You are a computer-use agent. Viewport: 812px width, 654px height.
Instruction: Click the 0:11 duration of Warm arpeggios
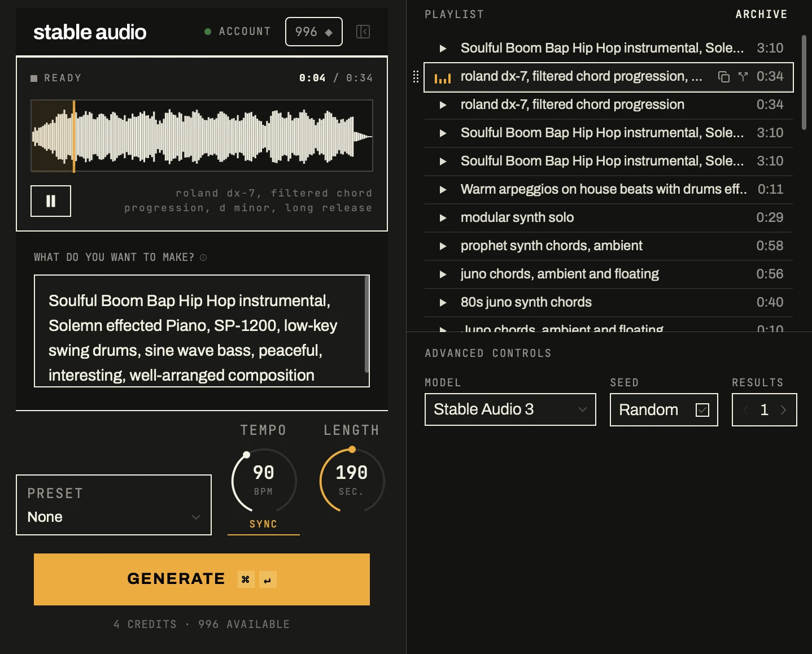click(x=770, y=189)
